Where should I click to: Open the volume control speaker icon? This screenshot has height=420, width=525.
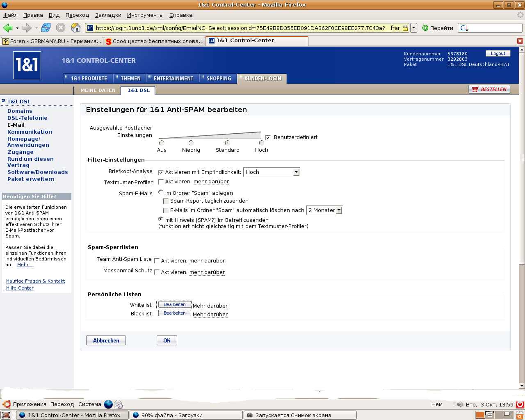460,404
